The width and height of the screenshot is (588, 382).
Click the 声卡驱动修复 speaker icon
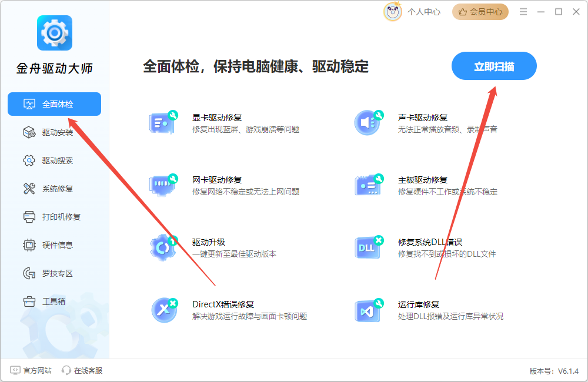369,123
